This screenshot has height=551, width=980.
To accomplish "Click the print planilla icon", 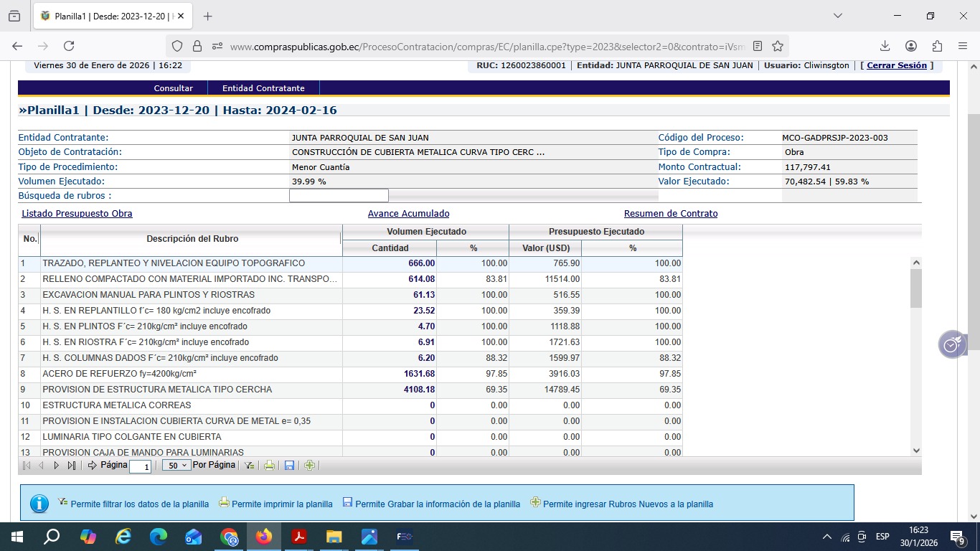I will [269, 466].
